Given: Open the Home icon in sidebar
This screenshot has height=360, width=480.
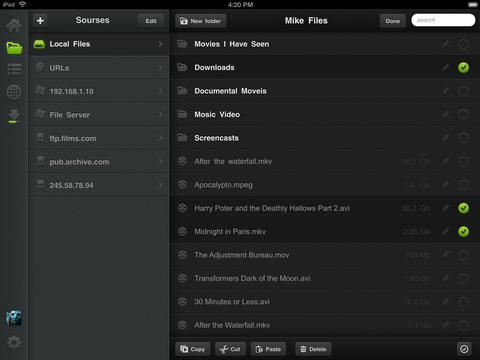Looking at the screenshot, I should tap(14, 25).
